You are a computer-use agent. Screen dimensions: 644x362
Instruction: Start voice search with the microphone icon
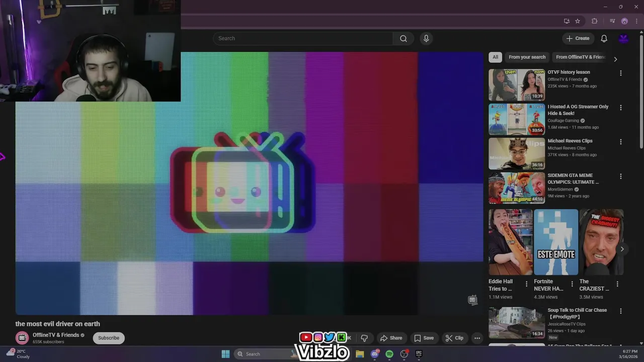pyautogui.click(x=426, y=39)
